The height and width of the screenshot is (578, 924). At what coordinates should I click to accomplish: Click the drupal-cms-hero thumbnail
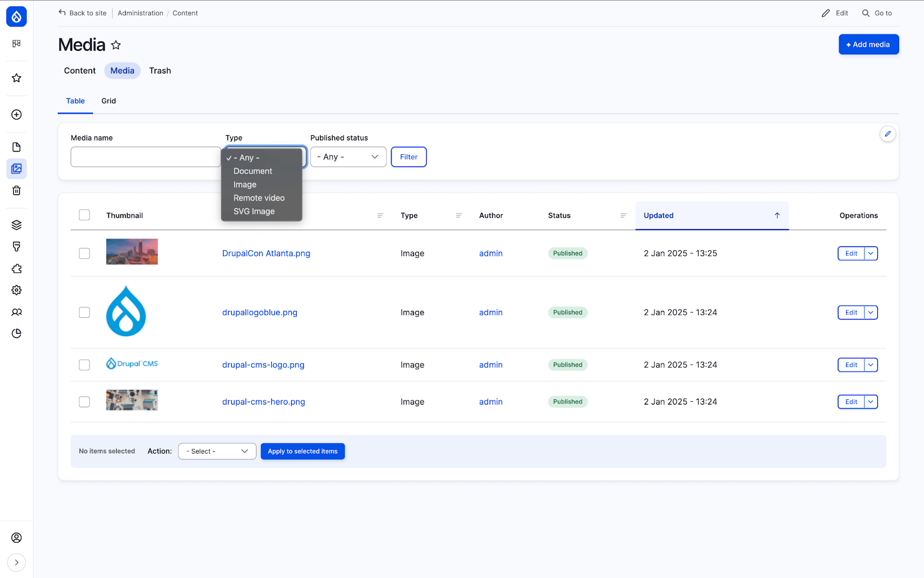tap(132, 400)
